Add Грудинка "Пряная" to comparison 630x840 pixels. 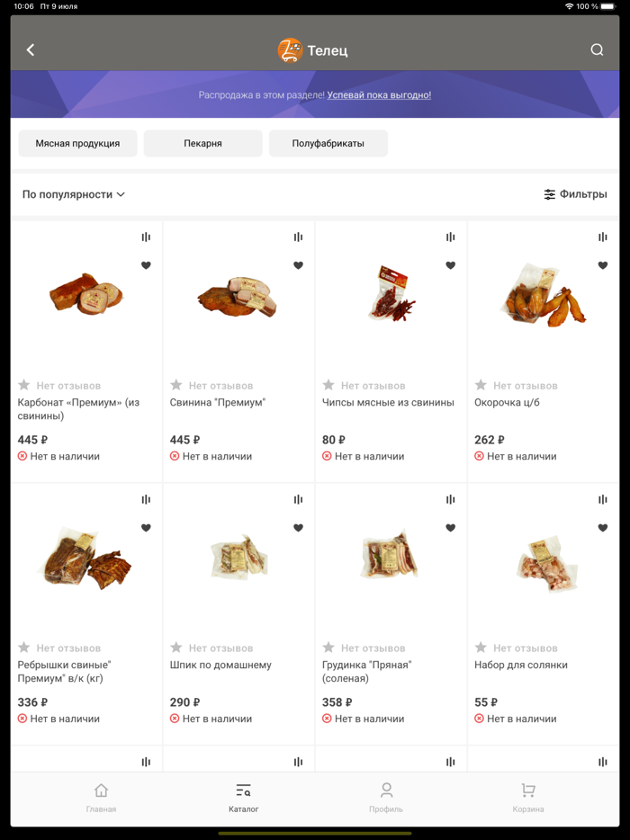450,500
